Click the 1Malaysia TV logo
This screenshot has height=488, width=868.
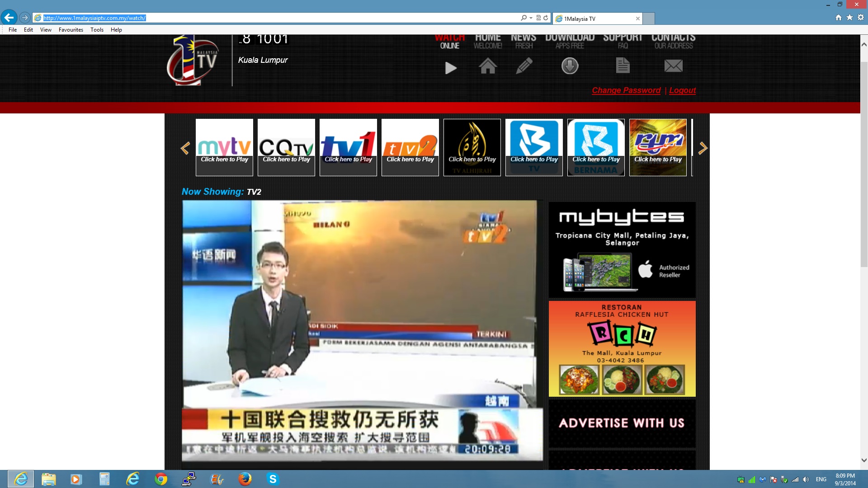point(193,61)
